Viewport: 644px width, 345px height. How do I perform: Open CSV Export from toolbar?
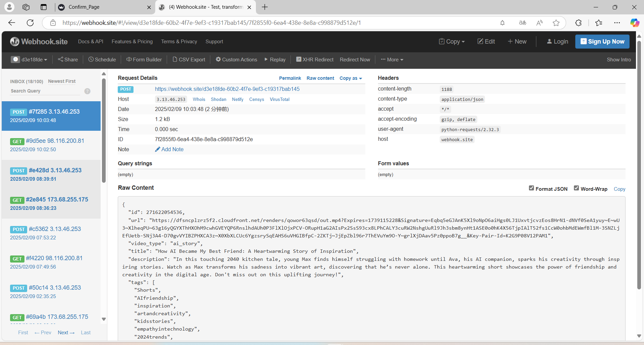[189, 59]
